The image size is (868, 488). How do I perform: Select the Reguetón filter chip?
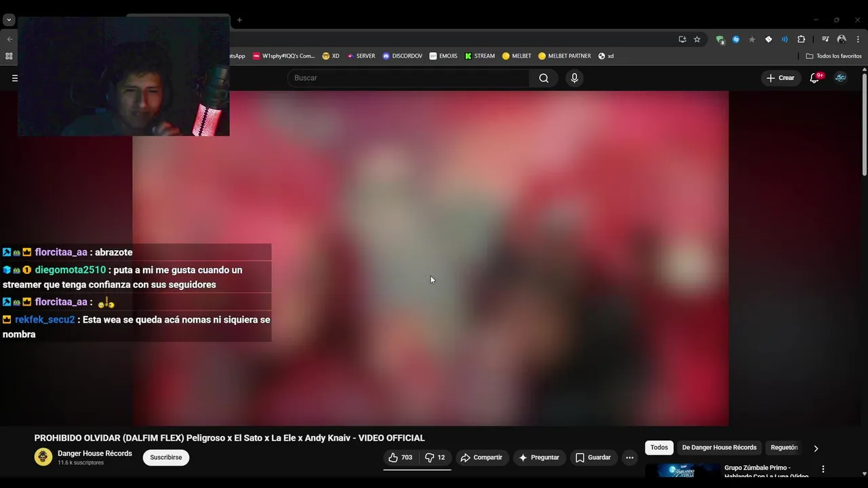point(784,447)
